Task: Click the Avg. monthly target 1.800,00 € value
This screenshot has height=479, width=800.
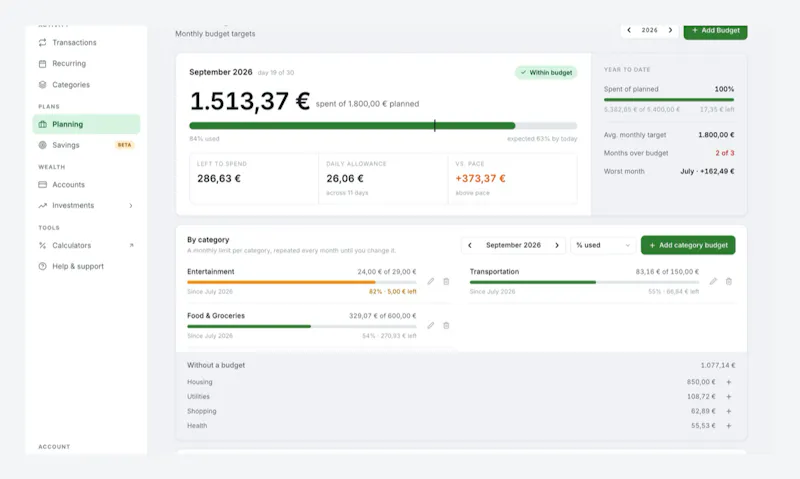Action: click(x=716, y=135)
